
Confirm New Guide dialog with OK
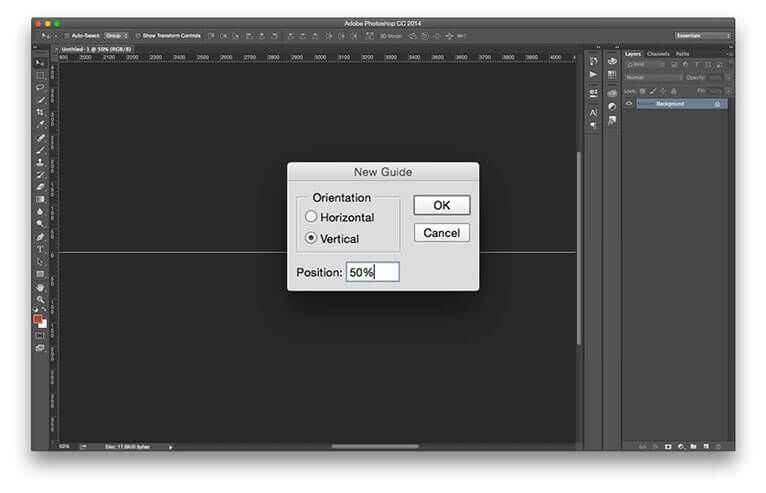click(442, 205)
